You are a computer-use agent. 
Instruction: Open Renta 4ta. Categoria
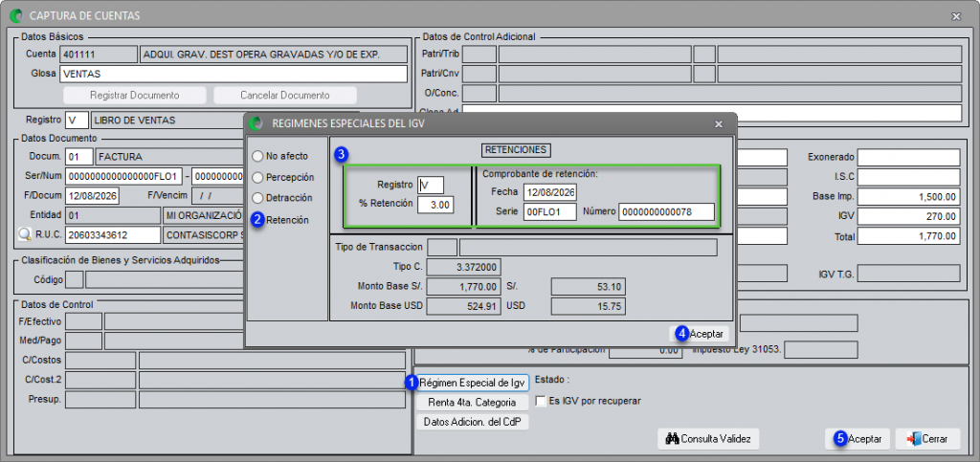coord(473,402)
